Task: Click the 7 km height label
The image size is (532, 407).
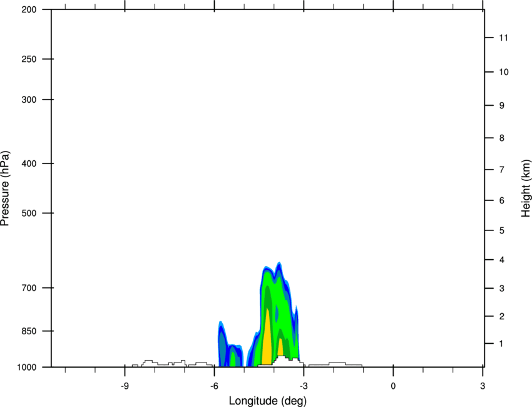Action: (502, 170)
